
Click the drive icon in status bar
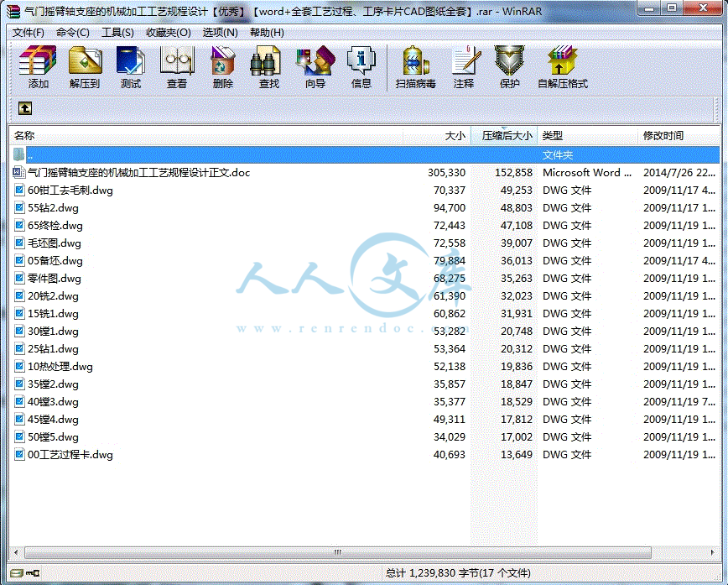[16, 573]
